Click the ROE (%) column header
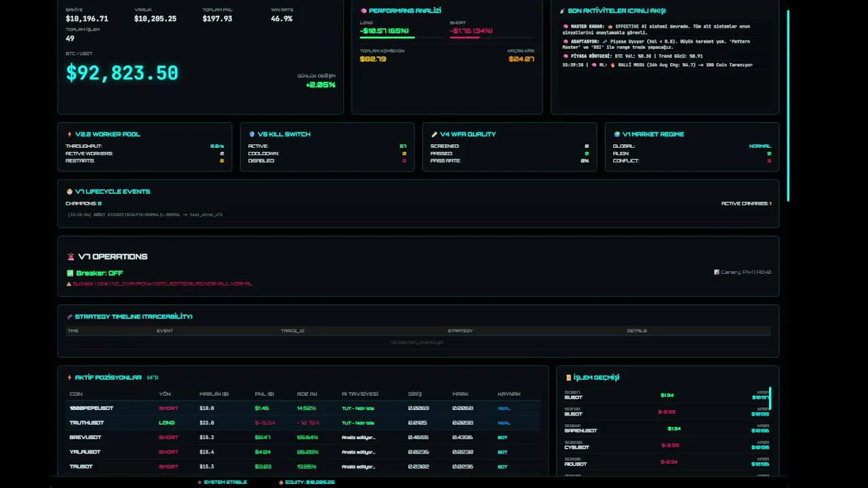This screenshot has width=868, height=488. (x=307, y=394)
